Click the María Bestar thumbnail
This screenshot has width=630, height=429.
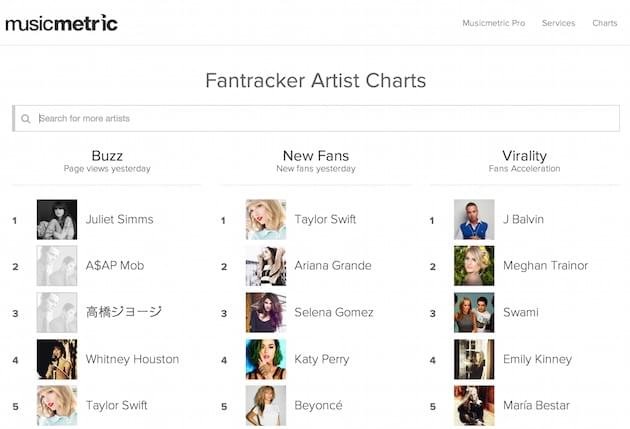point(474,405)
